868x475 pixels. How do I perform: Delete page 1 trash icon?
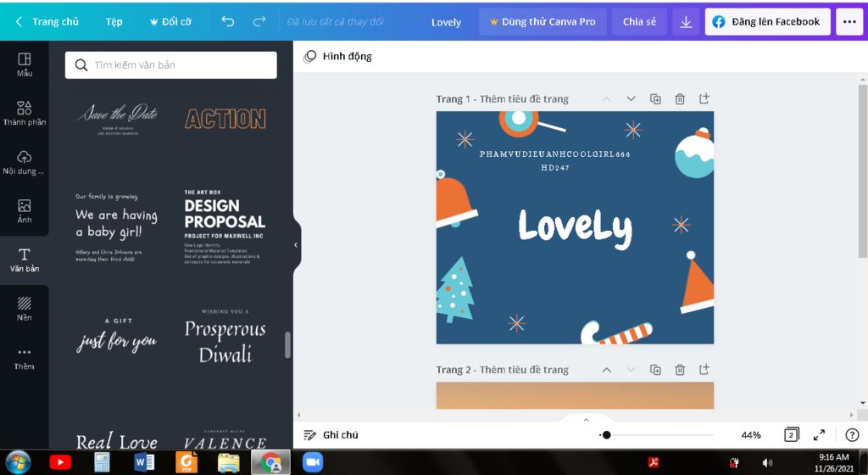[x=680, y=98]
